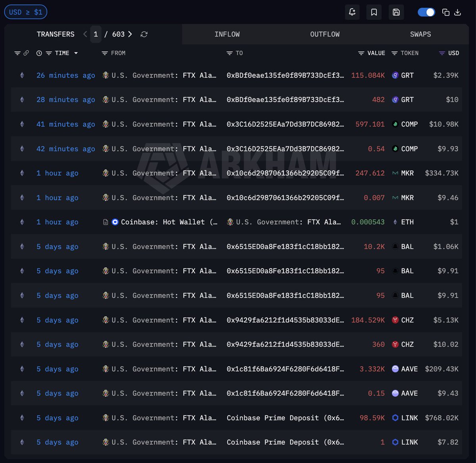The image size is (476, 463).
Task: Click the $768.02K USD value
Action: [x=441, y=418]
